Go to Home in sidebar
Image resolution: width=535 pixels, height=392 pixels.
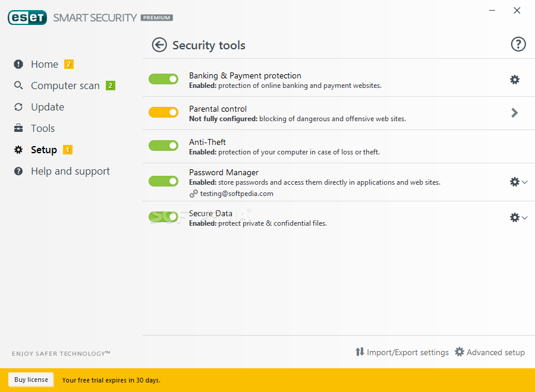click(45, 64)
